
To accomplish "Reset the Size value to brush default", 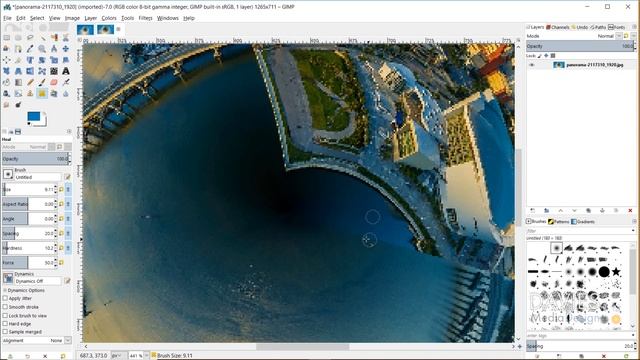I will pyautogui.click(x=61, y=189).
